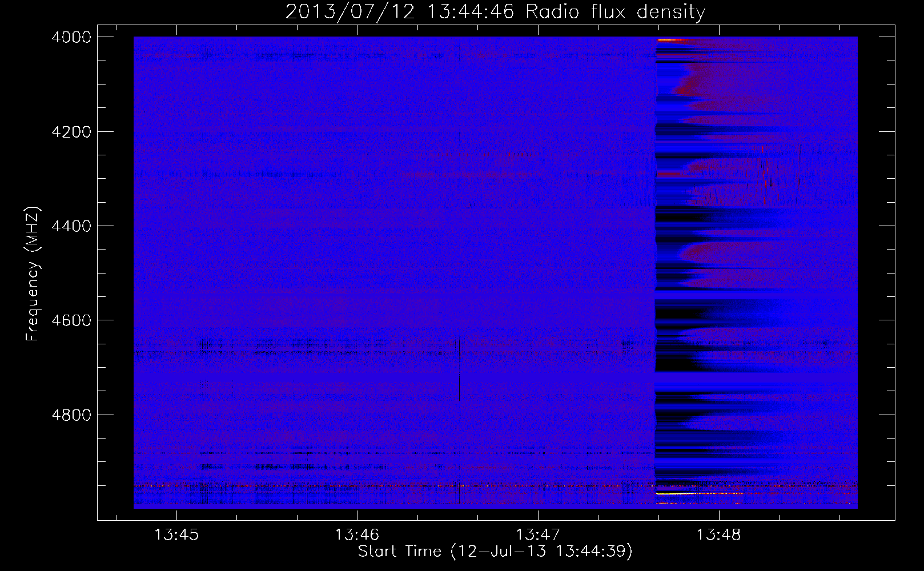Click the 13:47 time axis label
This screenshot has width=924, height=571.
coord(538,535)
